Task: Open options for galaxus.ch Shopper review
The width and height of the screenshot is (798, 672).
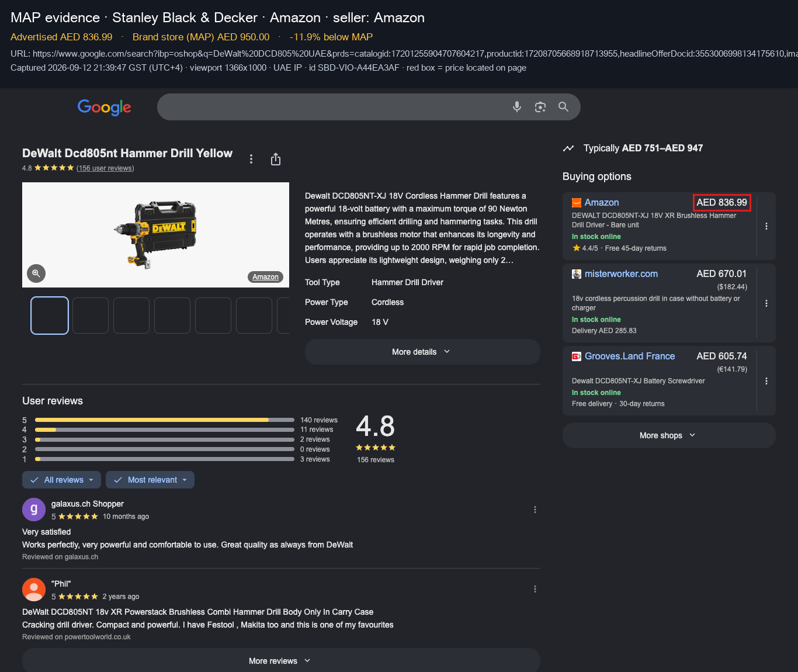Action: point(535,510)
